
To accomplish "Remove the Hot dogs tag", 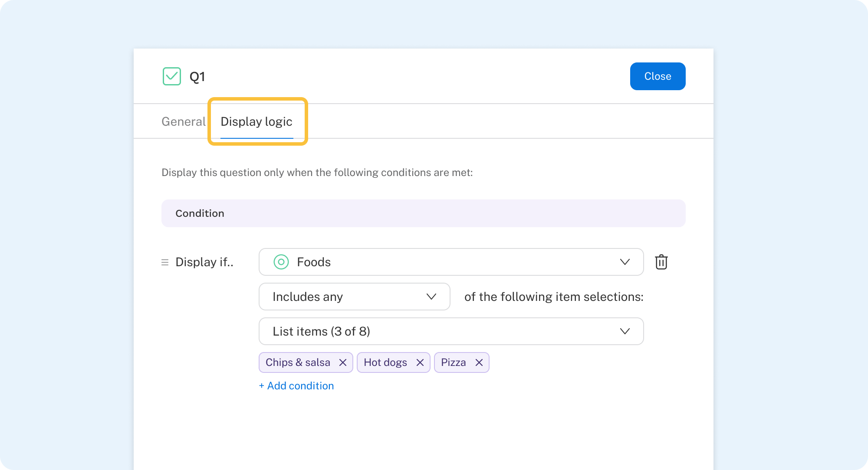I will tap(420, 362).
